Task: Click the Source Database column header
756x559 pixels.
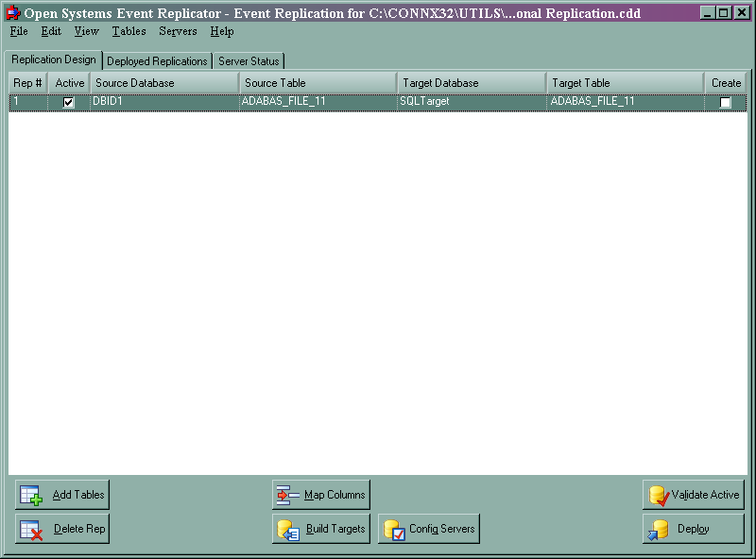Action: point(161,82)
